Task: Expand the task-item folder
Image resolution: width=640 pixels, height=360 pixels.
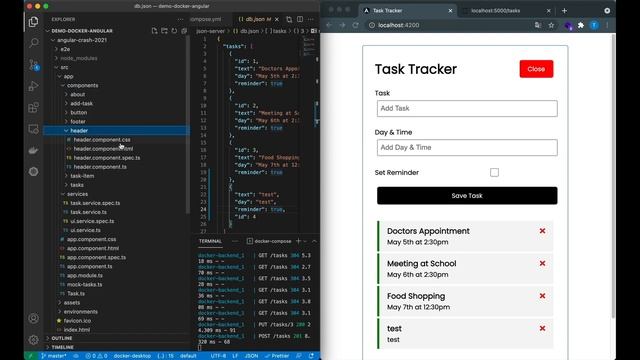Action: [116, 176]
